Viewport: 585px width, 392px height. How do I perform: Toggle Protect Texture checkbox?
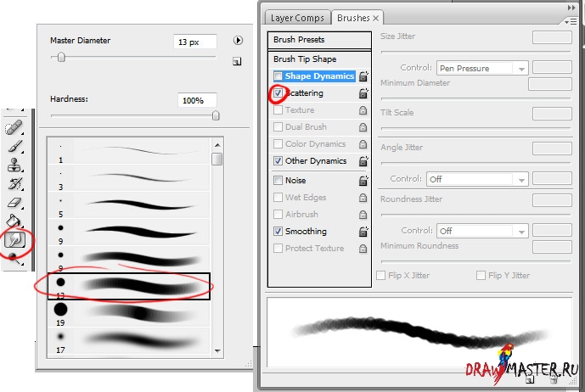(x=278, y=249)
